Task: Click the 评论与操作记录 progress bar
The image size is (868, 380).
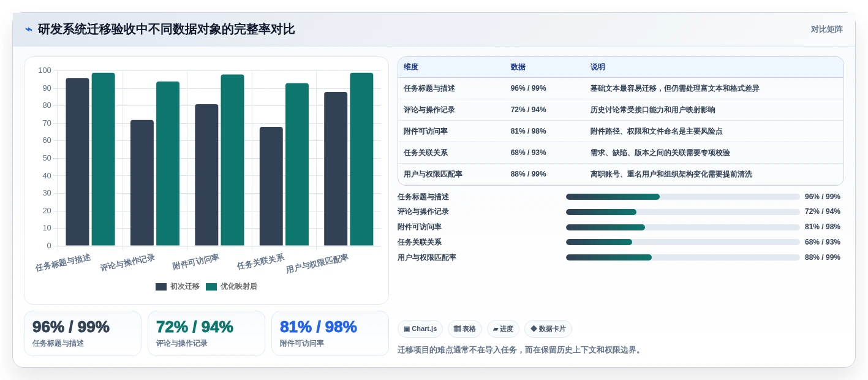Action: point(683,212)
